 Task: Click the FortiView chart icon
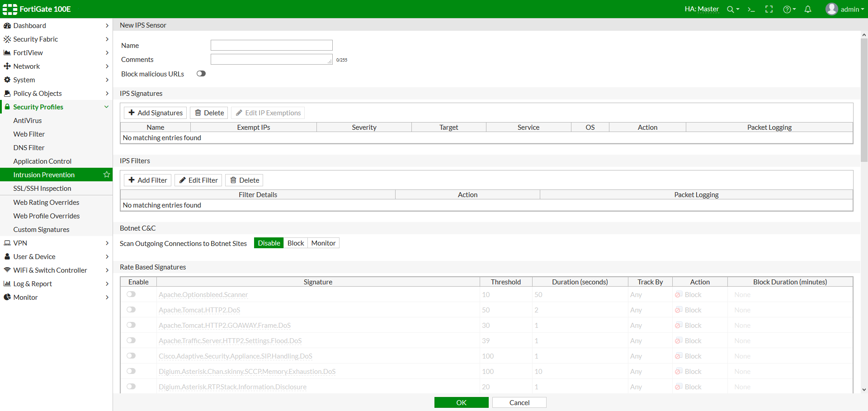[7, 53]
